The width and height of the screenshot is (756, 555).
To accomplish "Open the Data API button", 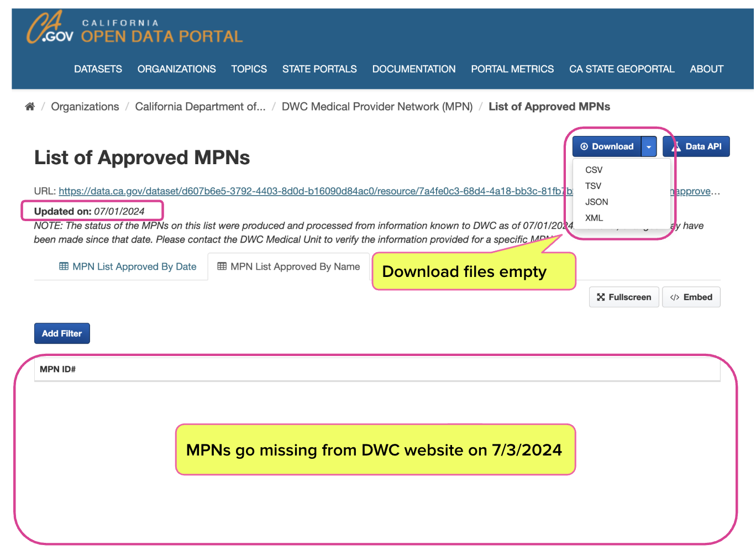I will click(x=696, y=146).
